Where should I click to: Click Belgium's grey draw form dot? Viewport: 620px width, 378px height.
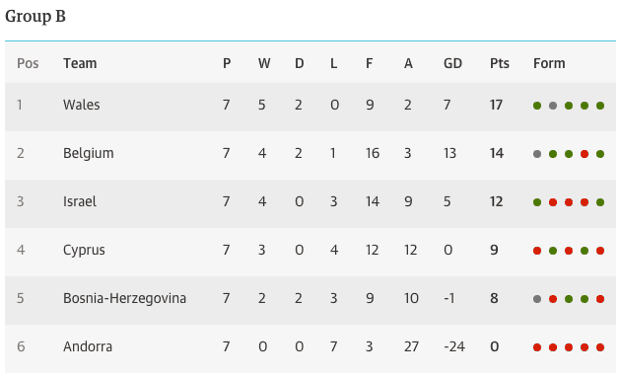click(537, 154)
